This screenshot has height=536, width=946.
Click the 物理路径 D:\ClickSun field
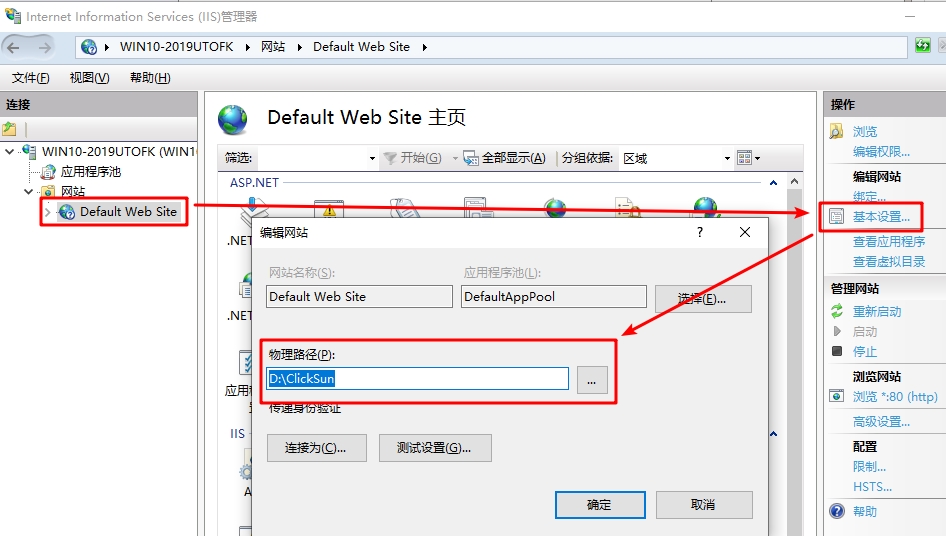(x=417, y=378)
